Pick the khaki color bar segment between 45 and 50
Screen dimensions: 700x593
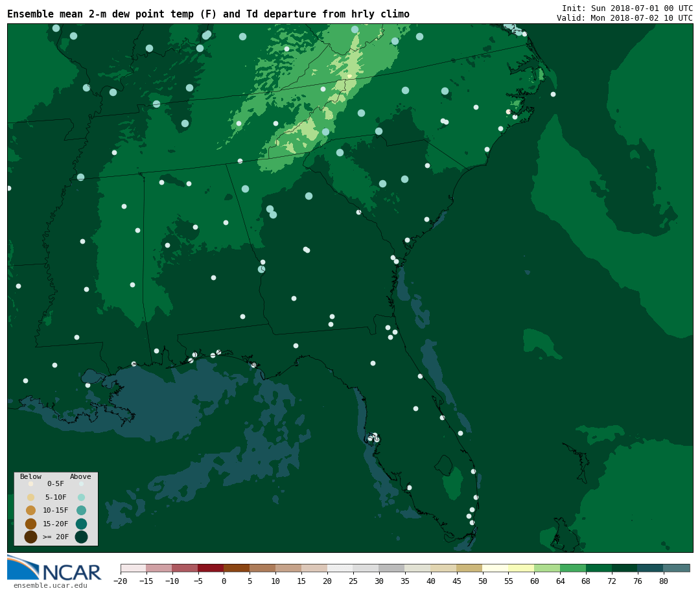click(470, 568)
